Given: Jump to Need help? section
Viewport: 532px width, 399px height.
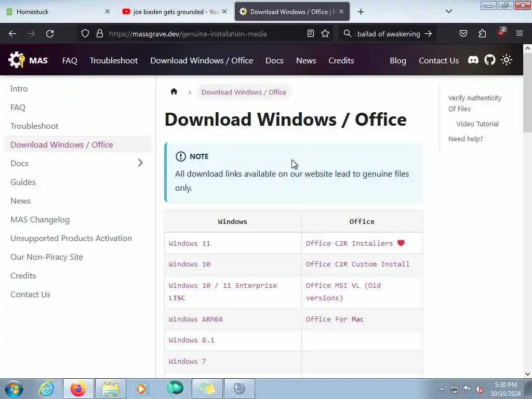Looking at the screenshot, I should pos(465,139).
